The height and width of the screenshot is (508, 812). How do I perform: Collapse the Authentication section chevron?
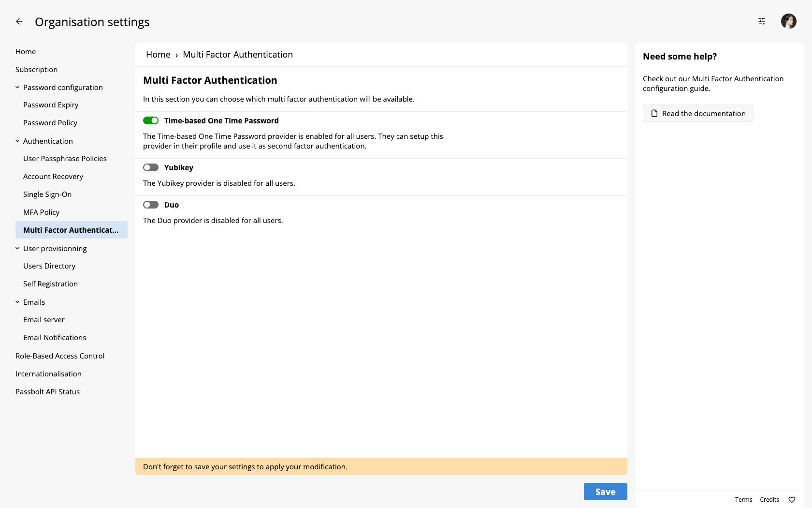pyautogui.click(x=17, y=141)
